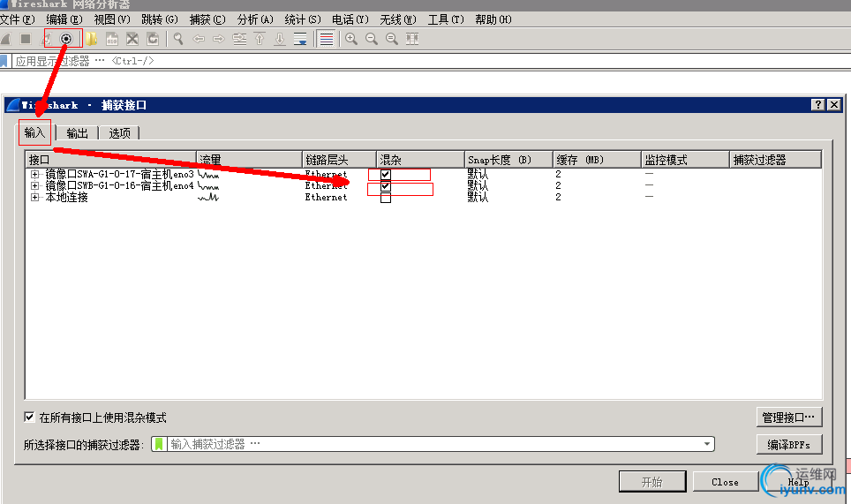Open a capture file folder icon
Image resolution: width=851 pixels, height=504 pixels.
tap(91, 39)
